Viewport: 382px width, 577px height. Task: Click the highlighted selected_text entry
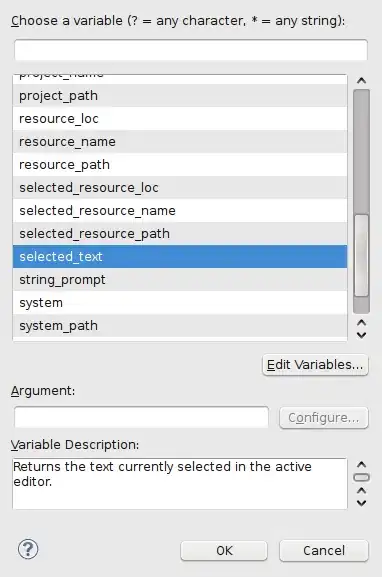point(180,256)
